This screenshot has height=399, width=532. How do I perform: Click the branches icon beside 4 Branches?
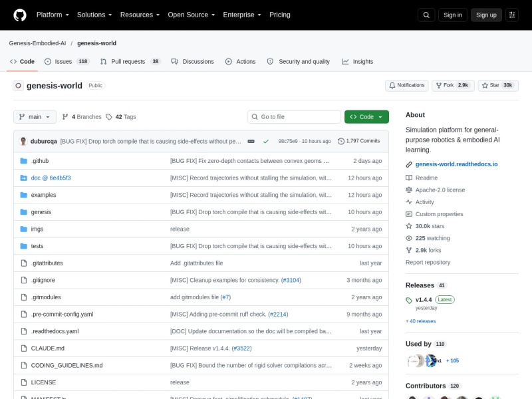coord(65,117)
